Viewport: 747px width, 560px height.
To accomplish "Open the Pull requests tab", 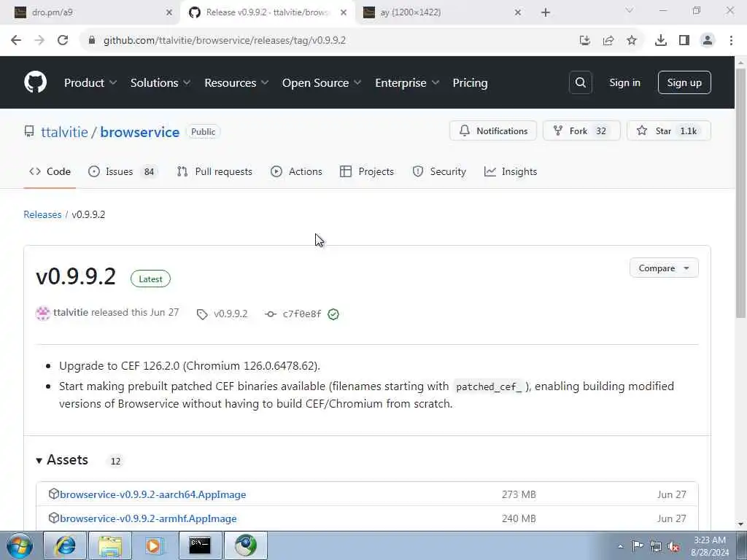I will click(x=214, y=171).
